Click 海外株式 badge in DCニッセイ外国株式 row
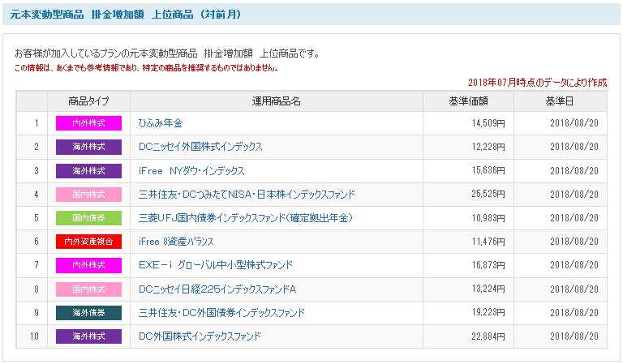623x364 pixels. (x=88, y=147)
